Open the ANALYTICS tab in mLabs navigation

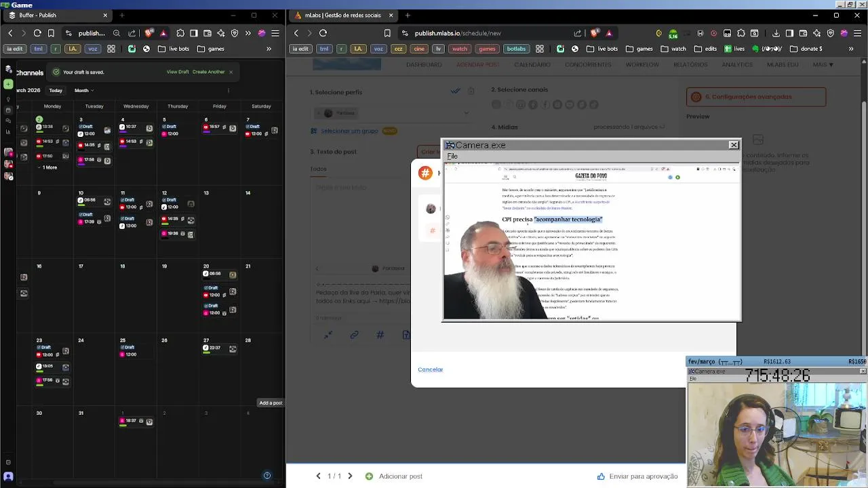(x=737, y=64)
